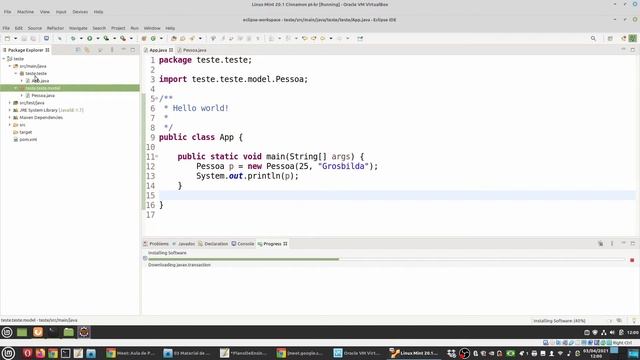Open the Eclipse Navigate menu
640x360 pixels.
pyautogui.click(x=78, y=28)
